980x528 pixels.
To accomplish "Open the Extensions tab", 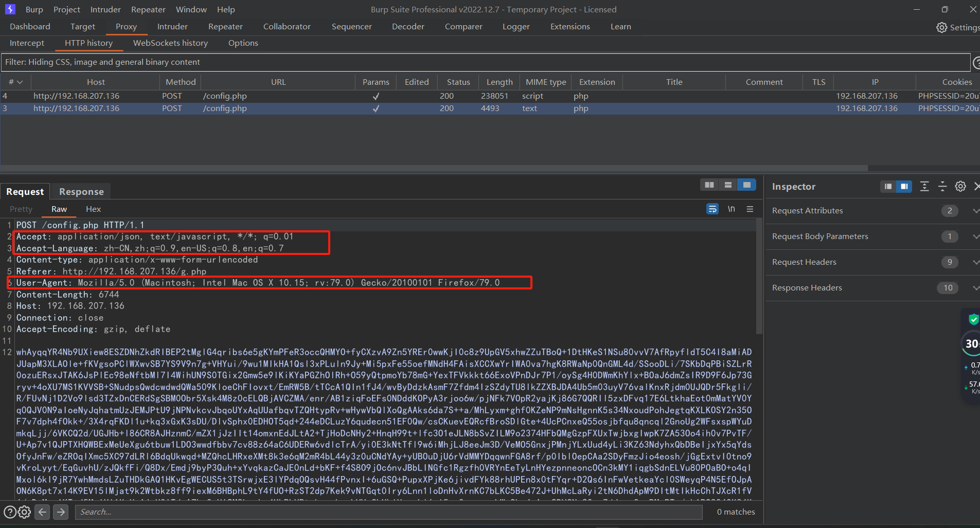I will pos(570,27).
